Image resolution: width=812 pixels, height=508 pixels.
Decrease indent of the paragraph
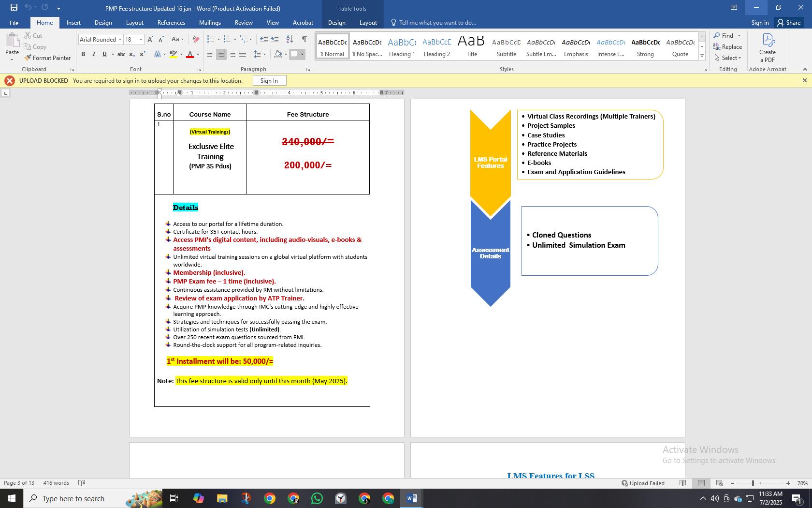[x=263, y=39]
